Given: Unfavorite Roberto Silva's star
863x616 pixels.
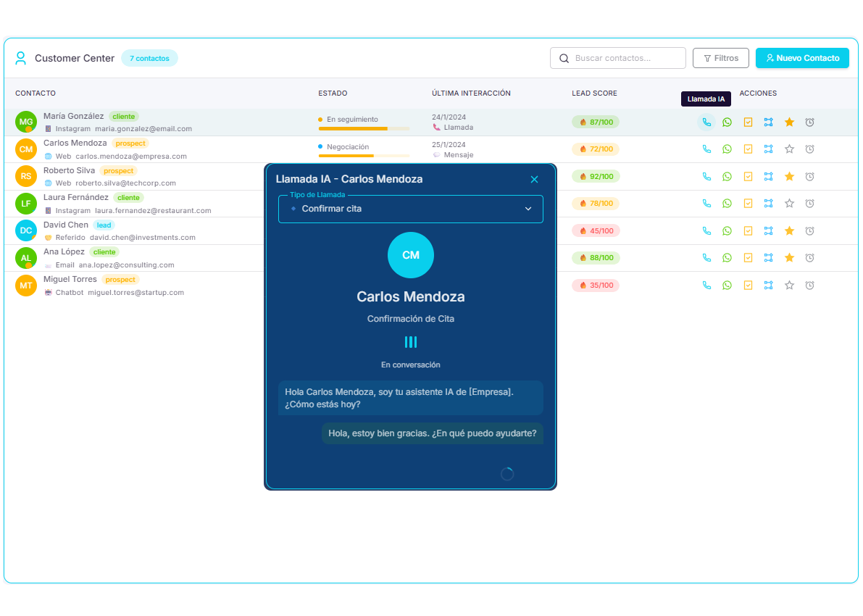Looking at the screenshot, I should point(789,176).
